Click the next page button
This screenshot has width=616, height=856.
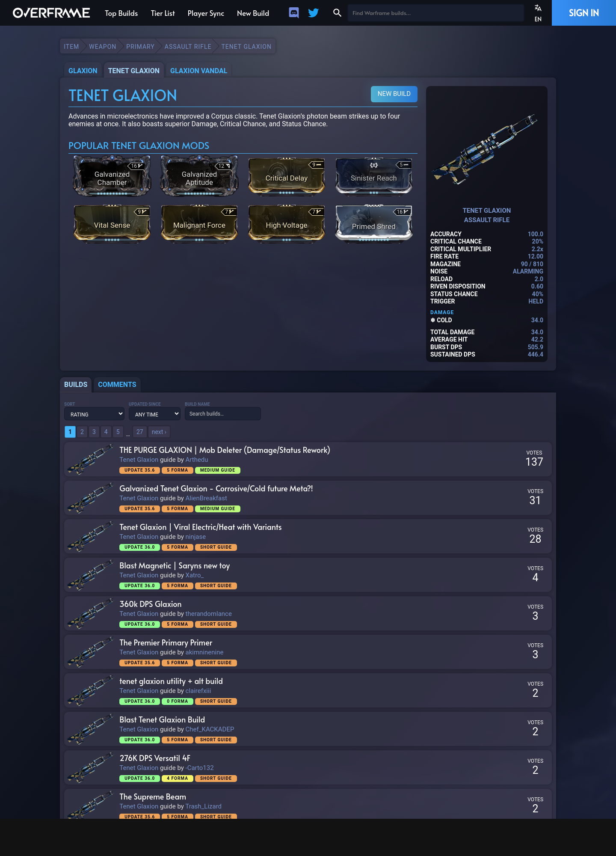click(x=159, y=432)
